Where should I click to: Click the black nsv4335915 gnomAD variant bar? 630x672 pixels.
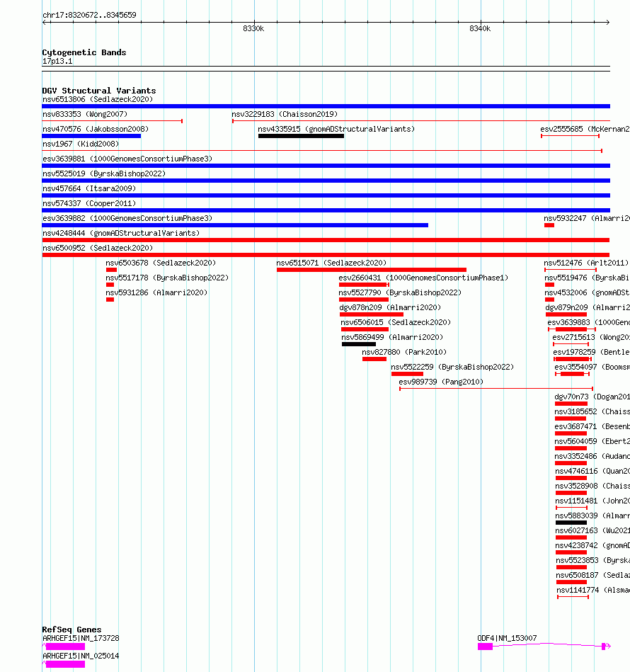click(x=301, y=136)
